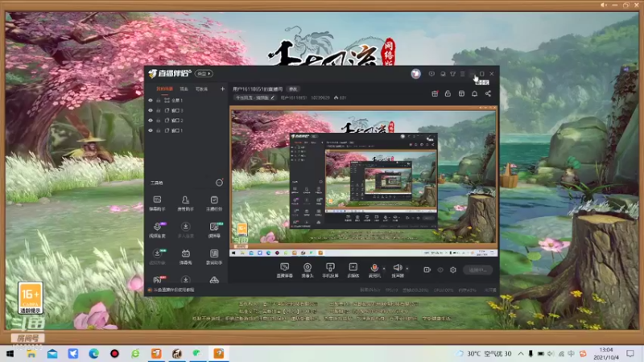Open the shop icon next to the bell
Screen dimensions: 644x362
pos(461,93)
